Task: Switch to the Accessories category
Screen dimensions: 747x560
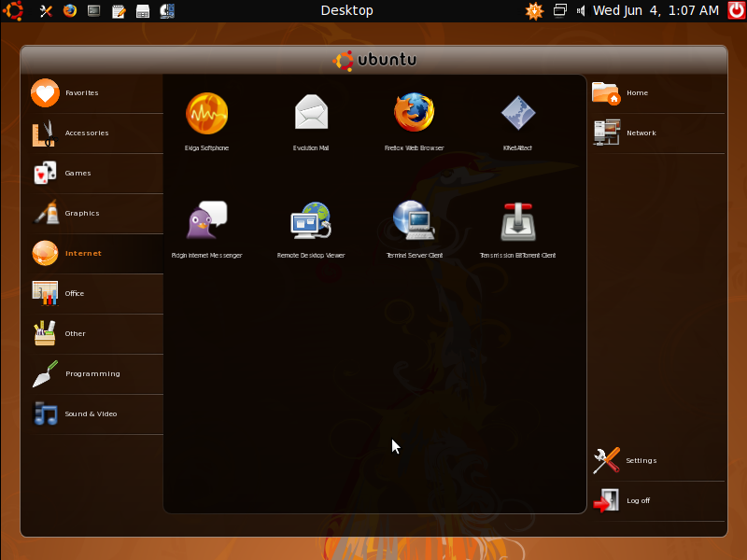Action: 97,133
